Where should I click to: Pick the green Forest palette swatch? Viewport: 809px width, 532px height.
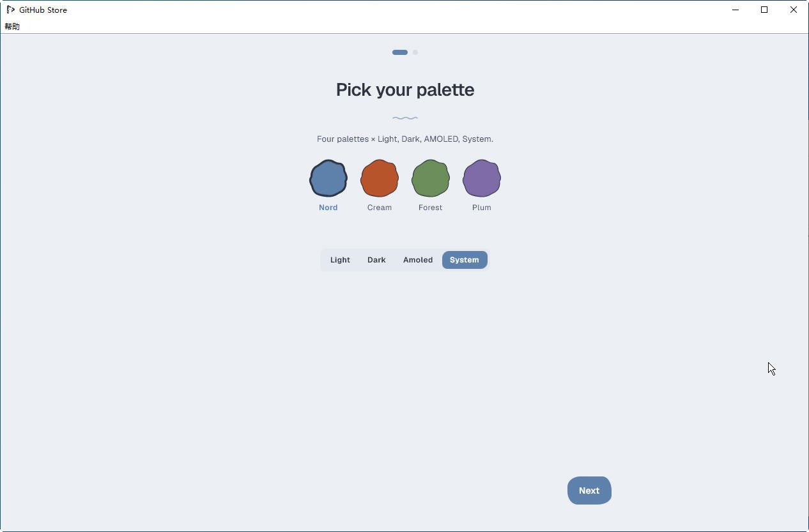[431, 178]
